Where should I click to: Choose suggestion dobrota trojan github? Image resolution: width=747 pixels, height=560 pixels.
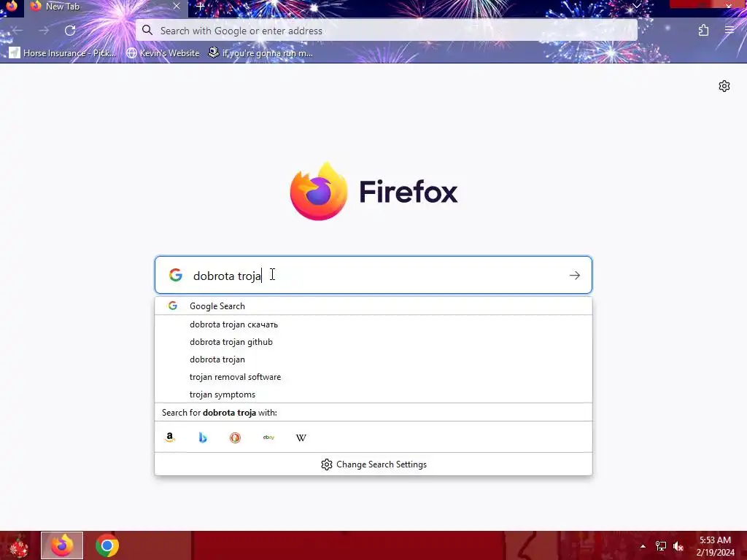[x=373, y=342]
